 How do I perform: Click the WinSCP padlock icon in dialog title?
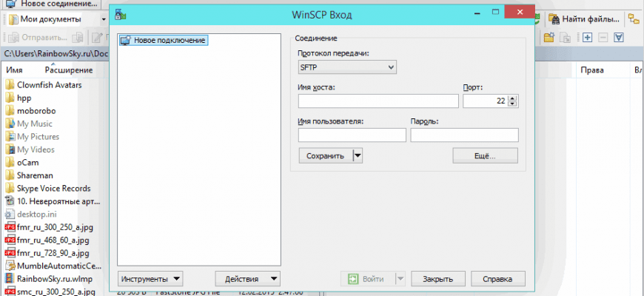coord(121,15)
